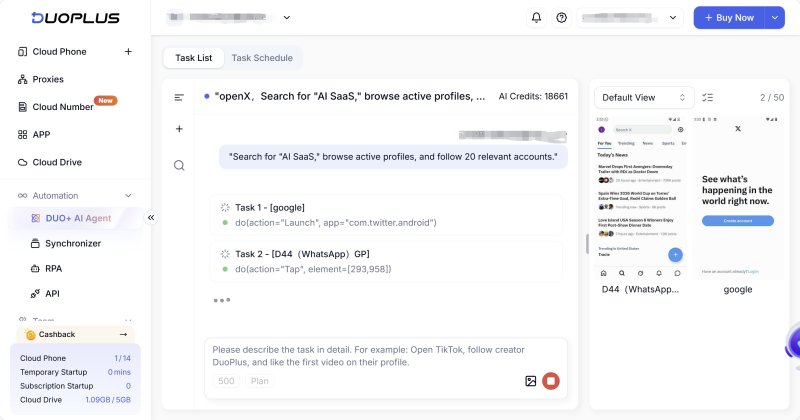Switch to the Task Schedule tab
Screen dimensions: 800x420
[262, 58]
